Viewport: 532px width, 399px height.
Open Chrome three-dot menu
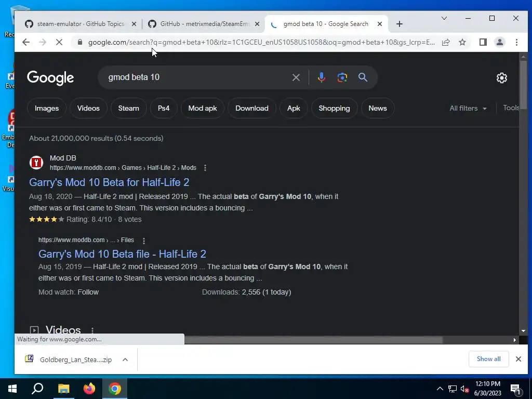point(516,42)
